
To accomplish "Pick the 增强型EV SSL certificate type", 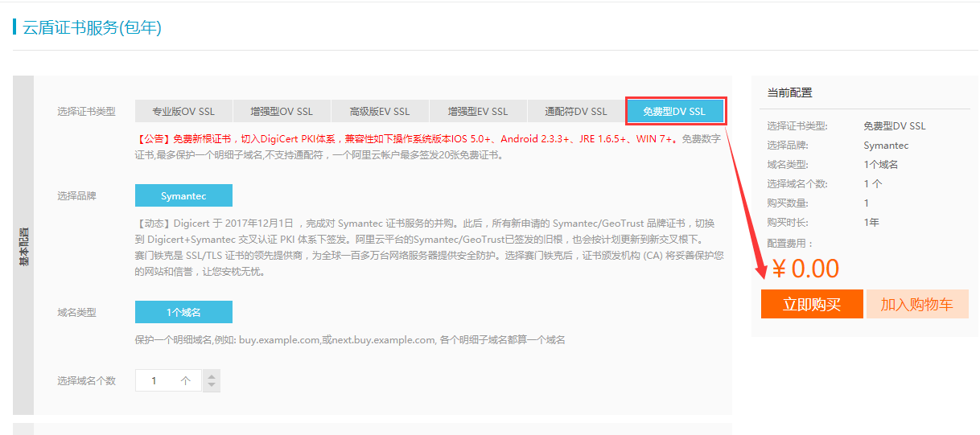I will [x=478, y=112].
